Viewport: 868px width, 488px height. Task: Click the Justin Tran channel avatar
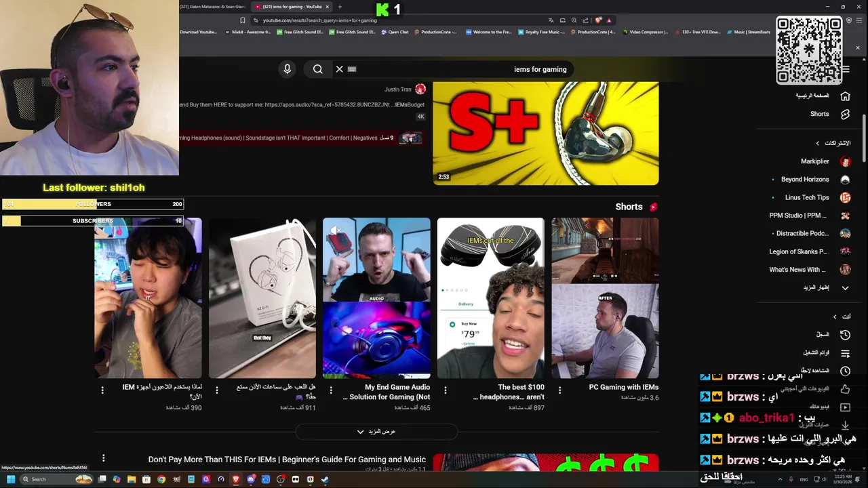tap(420, 89)
